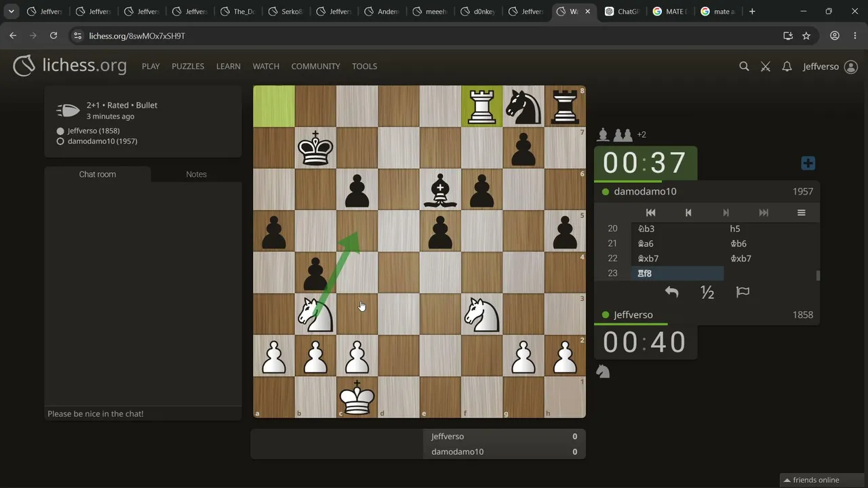This screenshot has width=868, height=488.
Task: Close the active lichess game tab
Action: coord(587,12)
